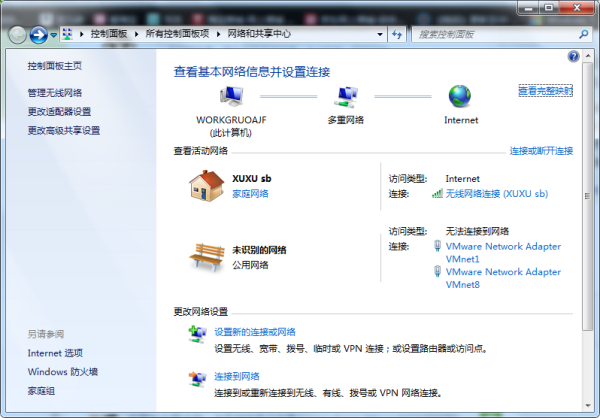Open 管理无线网络 in the sidebar
The width and height of the screenshot is (600, 418).
(x=55, y=93)
